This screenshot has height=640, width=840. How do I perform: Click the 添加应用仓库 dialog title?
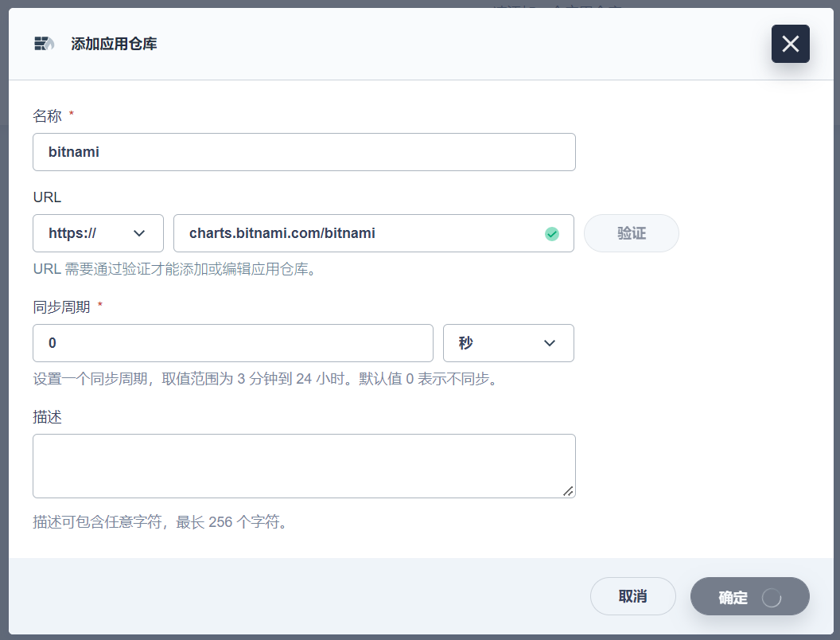[x=114, y=44]
